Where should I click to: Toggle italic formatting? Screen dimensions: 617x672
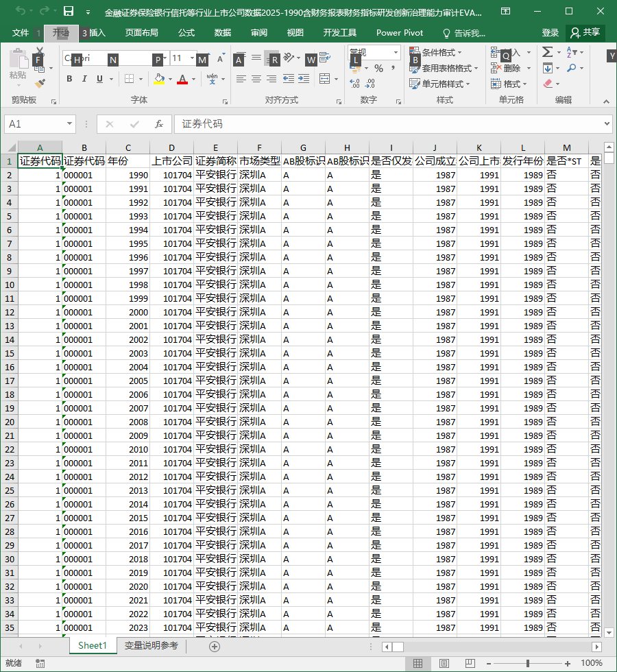pyautogui.click(x=84, y=79)
